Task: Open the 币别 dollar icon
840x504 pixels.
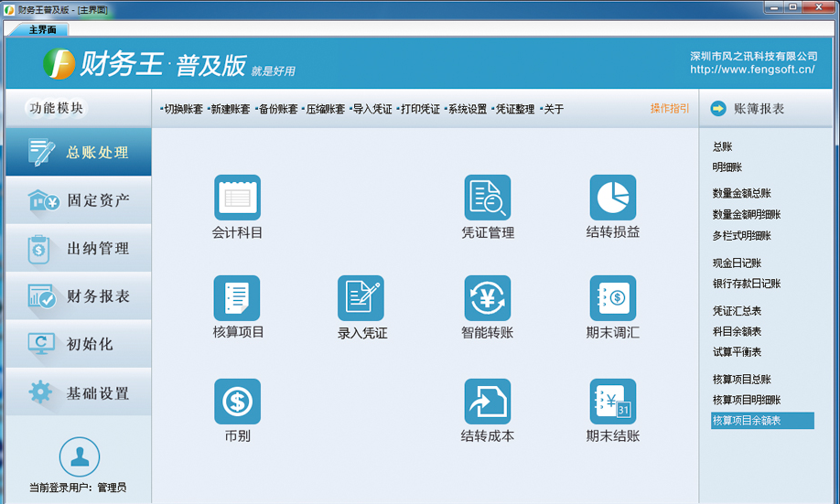Action: (237, 402)
